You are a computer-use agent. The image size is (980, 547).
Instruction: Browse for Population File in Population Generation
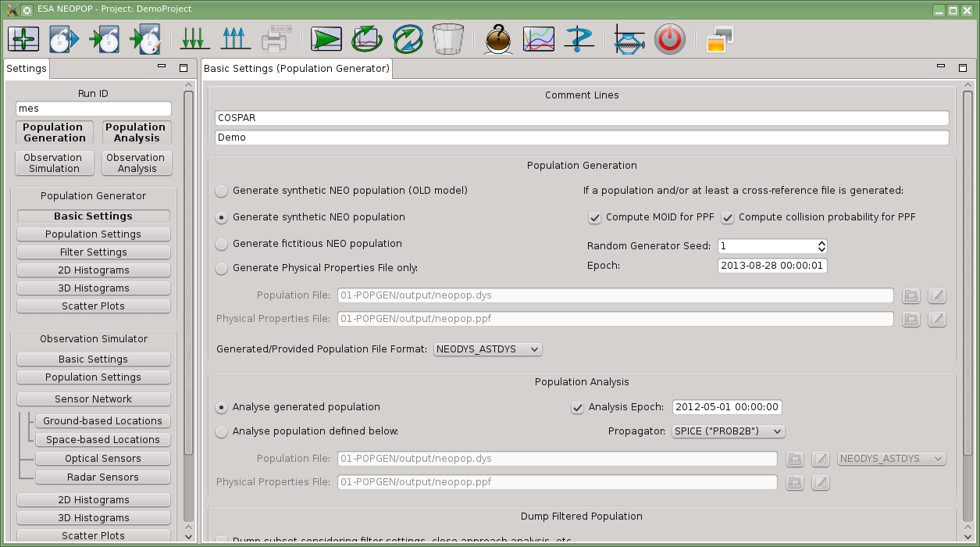pos(911,295)
